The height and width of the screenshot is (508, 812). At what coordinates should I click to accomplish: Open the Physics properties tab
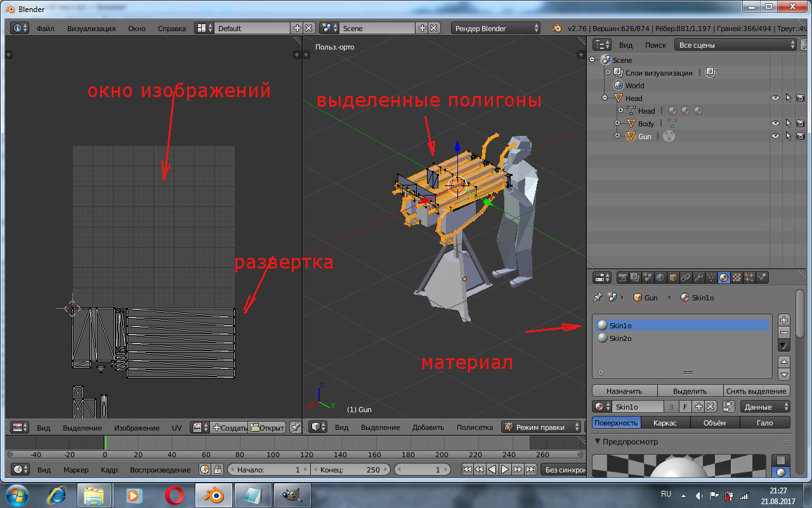pos(763,277)
